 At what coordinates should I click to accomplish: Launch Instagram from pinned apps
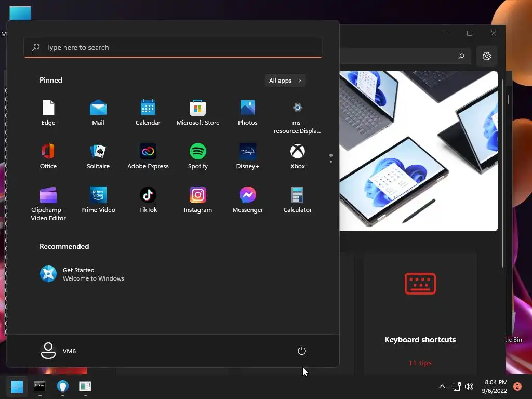pyautogui.click(x=198, y=200)
